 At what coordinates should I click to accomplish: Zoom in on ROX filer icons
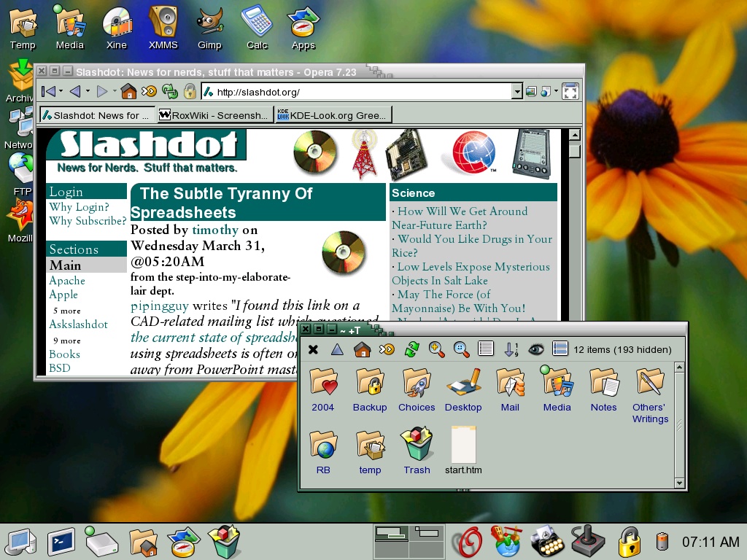click(x=436, y=350)
